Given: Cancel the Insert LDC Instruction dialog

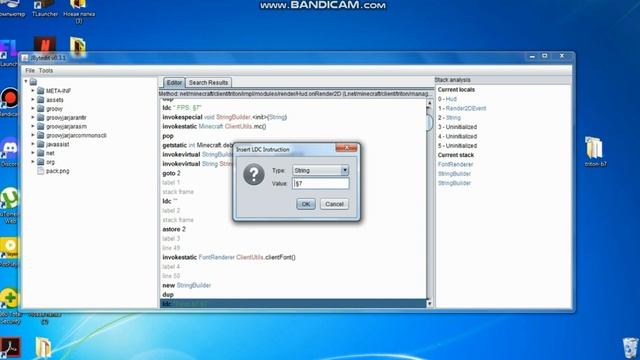Looking at the screenshot, I should click(334, 204).
